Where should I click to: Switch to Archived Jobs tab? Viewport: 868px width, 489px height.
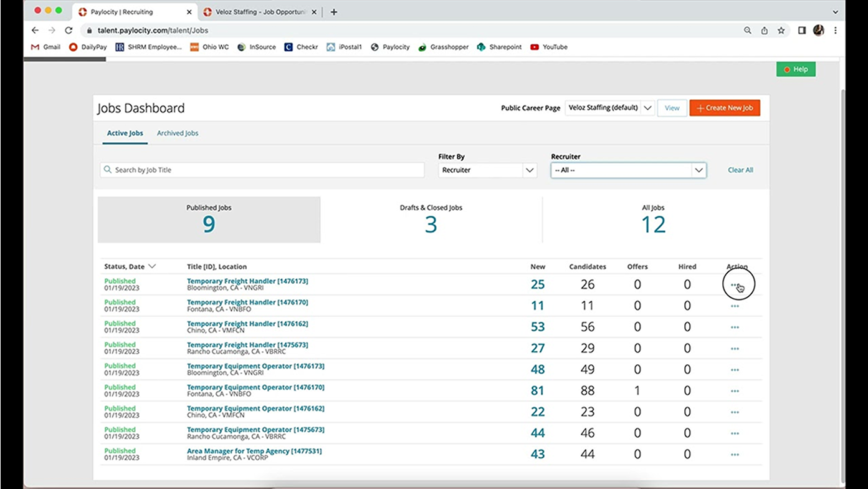point(178,133)
